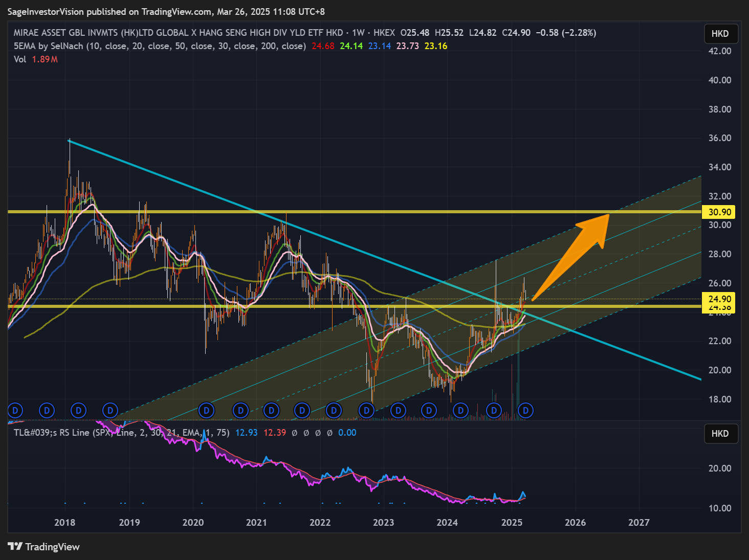749x560 pixels.
Task: Click the 20.00 label on RS pane axis
Action: [x=720, y=468]
